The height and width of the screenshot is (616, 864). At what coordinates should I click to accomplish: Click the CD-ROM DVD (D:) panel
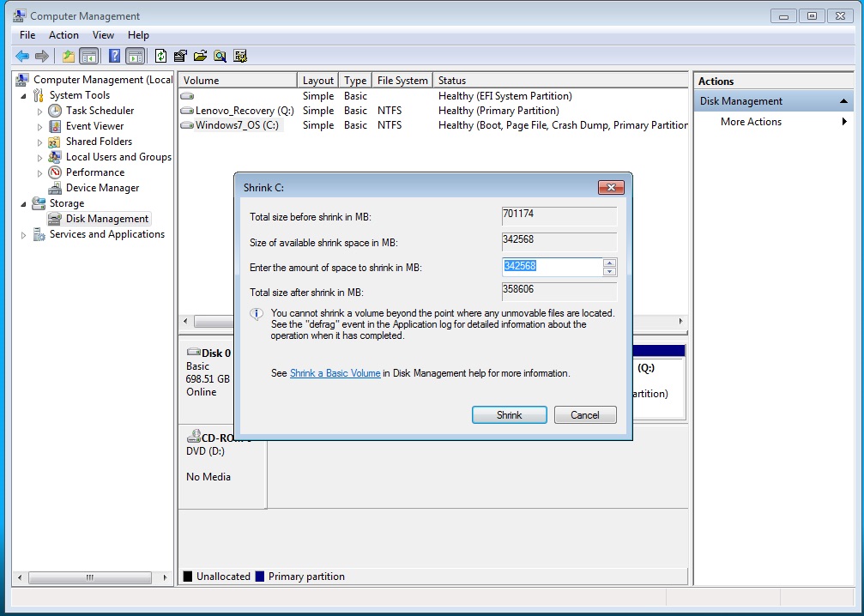222,467
